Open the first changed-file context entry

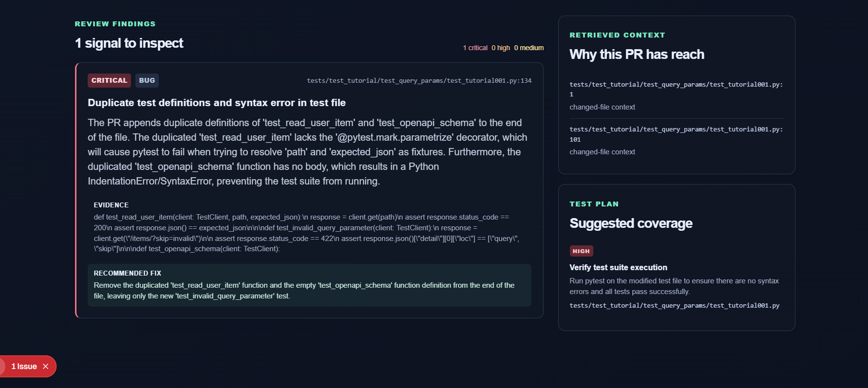[x=677, y=96]
